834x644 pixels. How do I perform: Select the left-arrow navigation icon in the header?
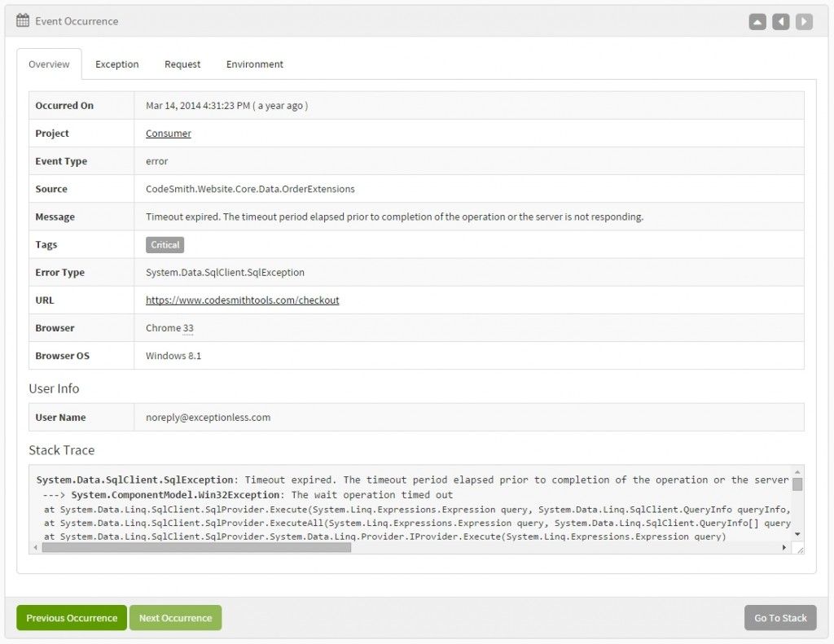tap(779, 21)
